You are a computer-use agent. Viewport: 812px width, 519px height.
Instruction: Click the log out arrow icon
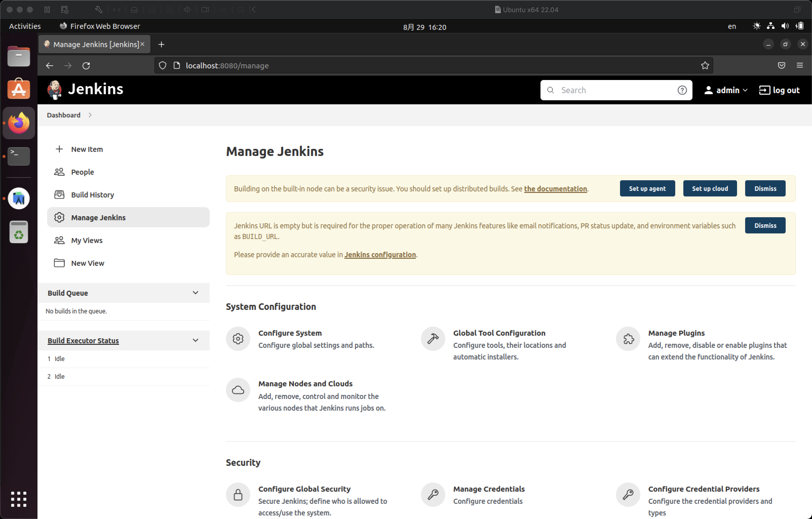pos(764,90)
